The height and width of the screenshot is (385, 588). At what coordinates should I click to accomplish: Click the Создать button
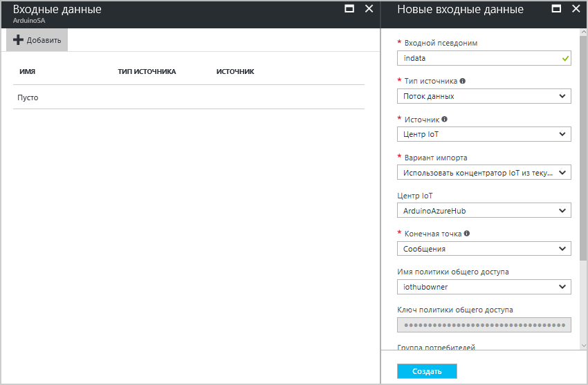click(x=427, y=371)
